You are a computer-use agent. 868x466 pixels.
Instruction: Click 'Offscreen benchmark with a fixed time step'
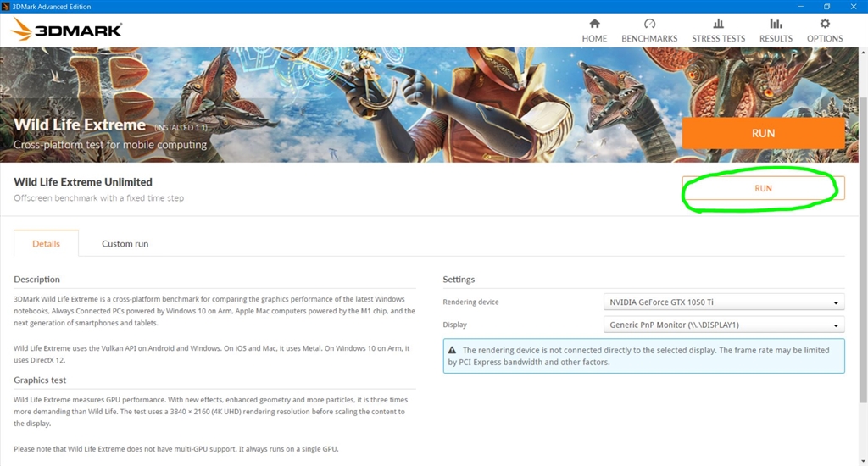98,198
